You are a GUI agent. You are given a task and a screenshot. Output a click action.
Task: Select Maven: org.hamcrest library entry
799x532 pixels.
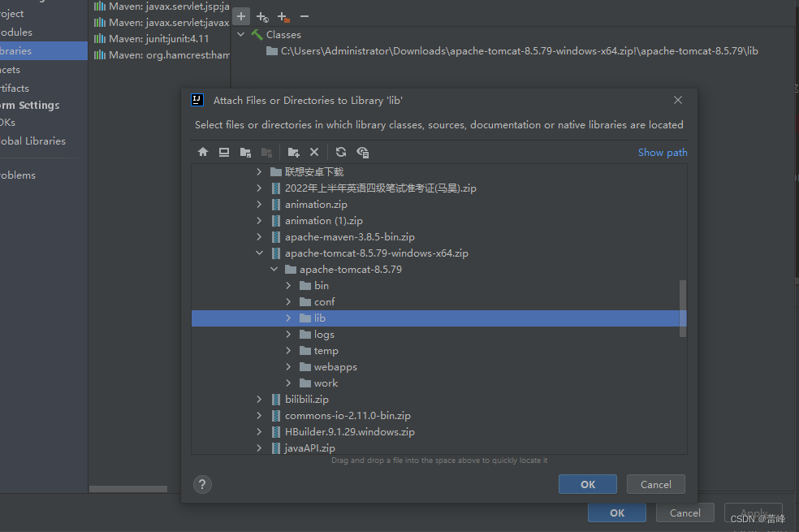pos(159,55)
